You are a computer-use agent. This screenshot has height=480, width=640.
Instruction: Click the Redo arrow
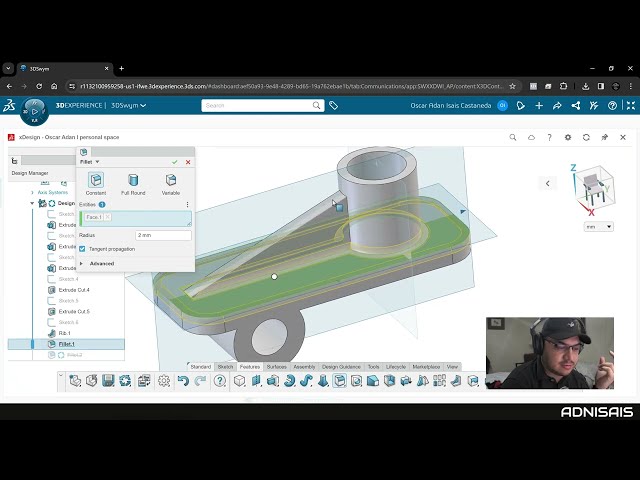tap(200, 381)
